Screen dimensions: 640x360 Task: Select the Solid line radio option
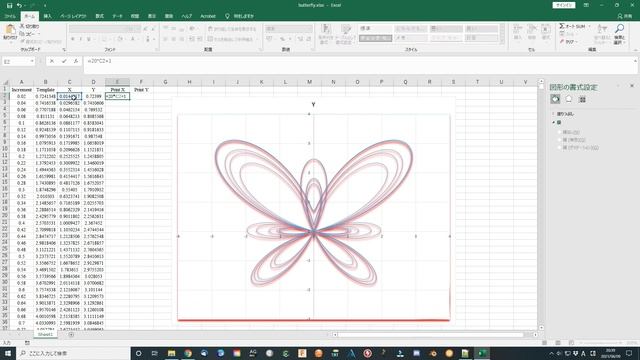[x=560, y=140]
